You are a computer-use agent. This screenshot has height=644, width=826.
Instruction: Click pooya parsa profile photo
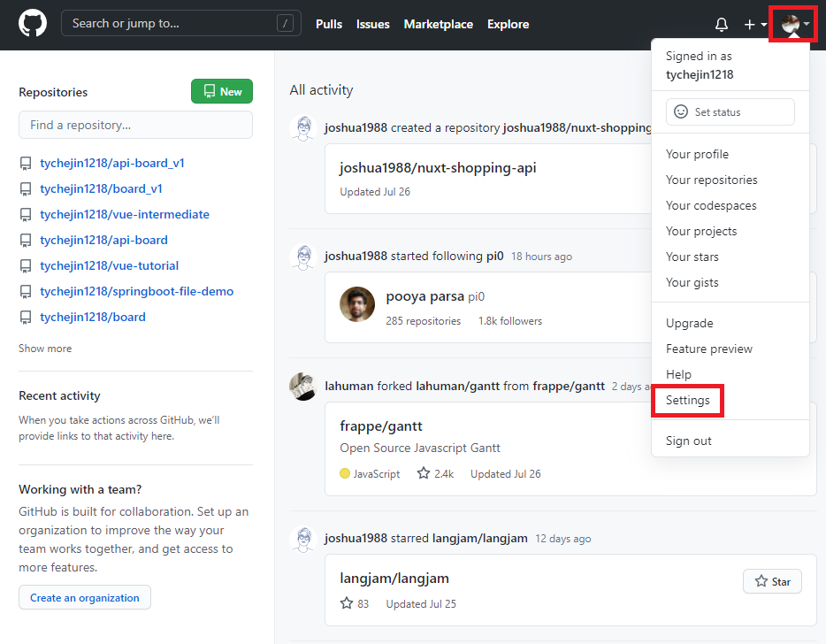coord(357,304)
